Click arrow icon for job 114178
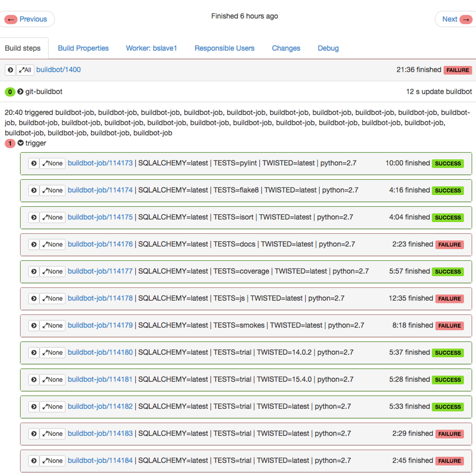476x476 pixels. click(x=34, y=299)
